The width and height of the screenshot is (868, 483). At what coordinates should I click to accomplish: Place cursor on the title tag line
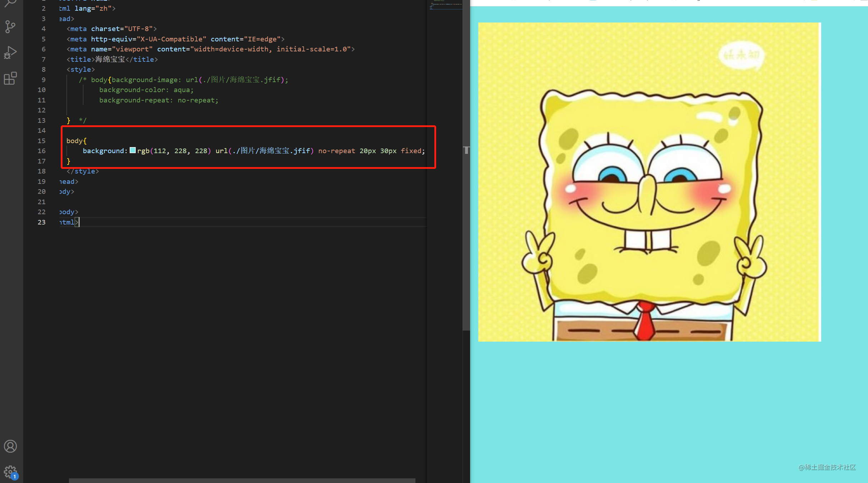point(112,59)
